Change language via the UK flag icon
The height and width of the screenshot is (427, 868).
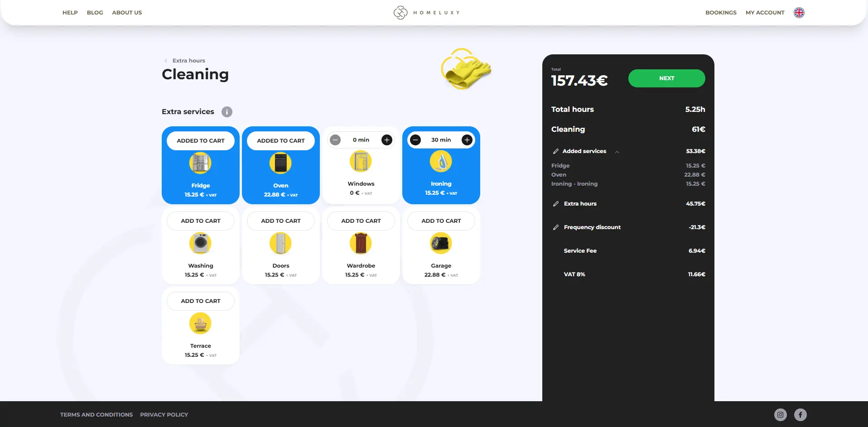[799, 13]
